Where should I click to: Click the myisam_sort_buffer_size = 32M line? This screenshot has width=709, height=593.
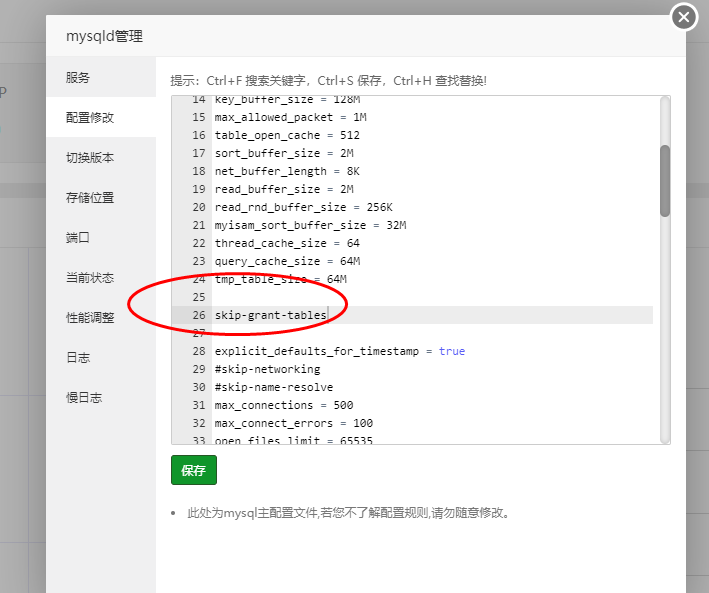310,225
